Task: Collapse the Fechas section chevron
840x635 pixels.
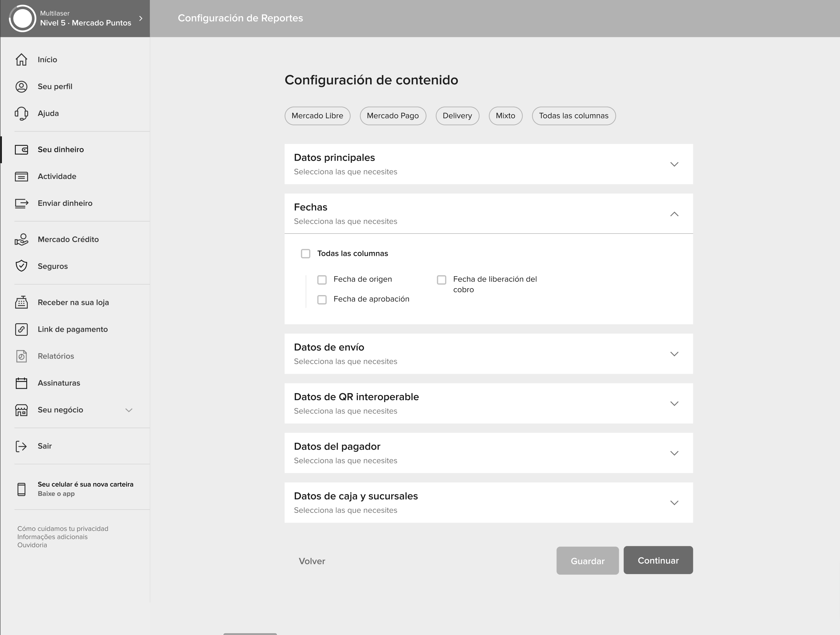Action: point(674,214)
